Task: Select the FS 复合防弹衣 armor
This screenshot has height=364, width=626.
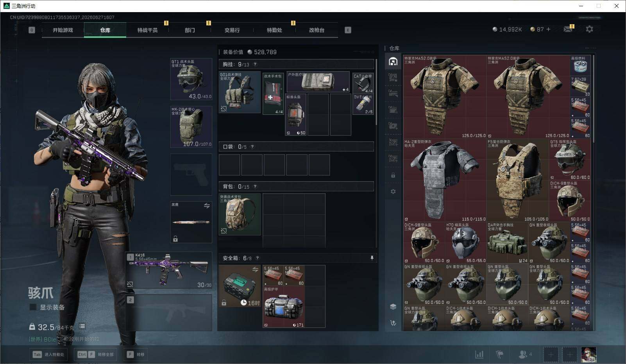Action: (518, 180)
